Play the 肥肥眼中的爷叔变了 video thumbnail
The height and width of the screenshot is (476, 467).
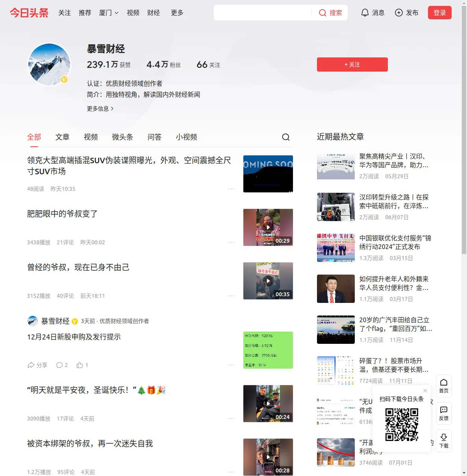[268, 227]
